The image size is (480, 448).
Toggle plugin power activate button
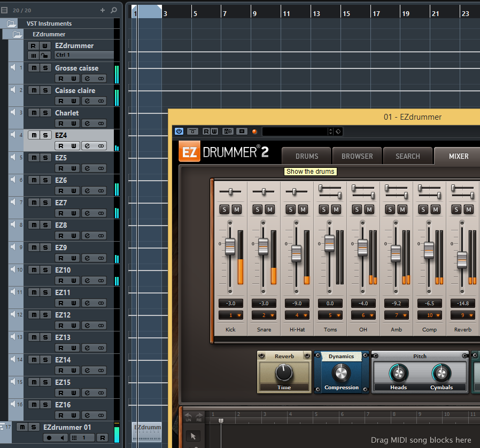(x=179, y=132)
